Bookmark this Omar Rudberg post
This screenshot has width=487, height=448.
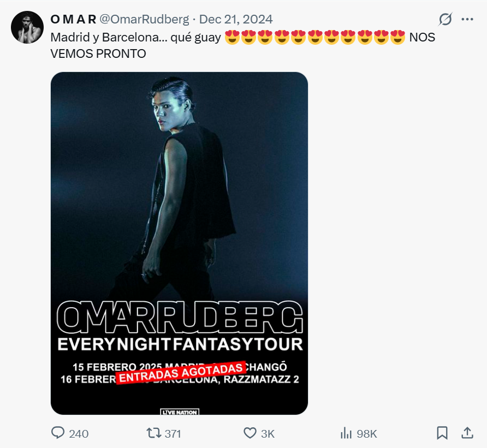[x=442, y=433]
